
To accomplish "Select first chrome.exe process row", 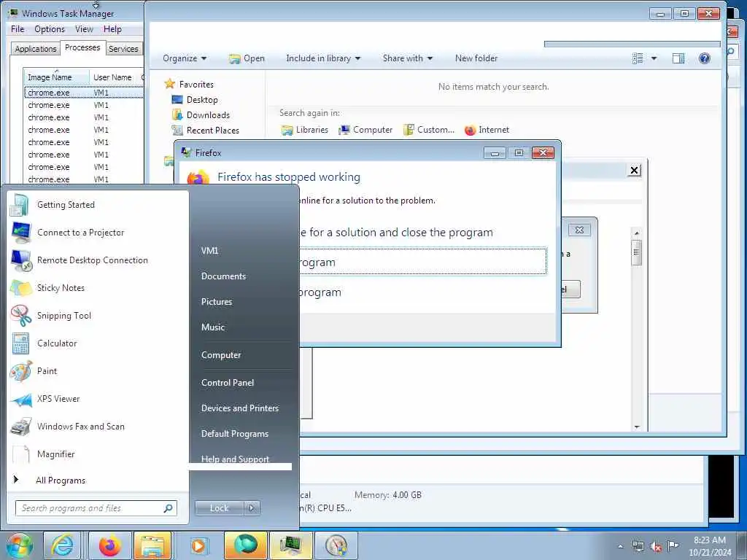I will 84,93.
